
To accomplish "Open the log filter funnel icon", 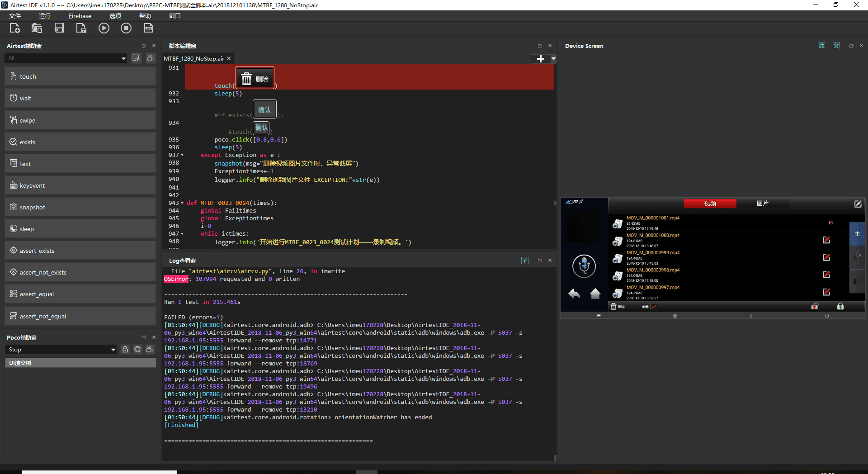I will [x=525, y=260].
